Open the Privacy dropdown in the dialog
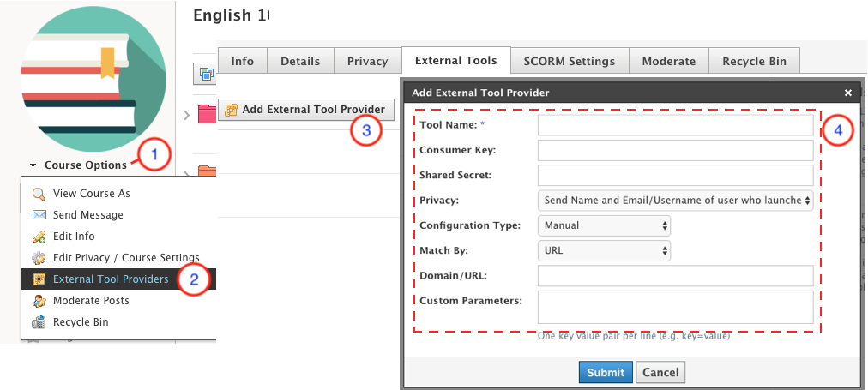This screenshot has width=868, height=390. [675, 201]
